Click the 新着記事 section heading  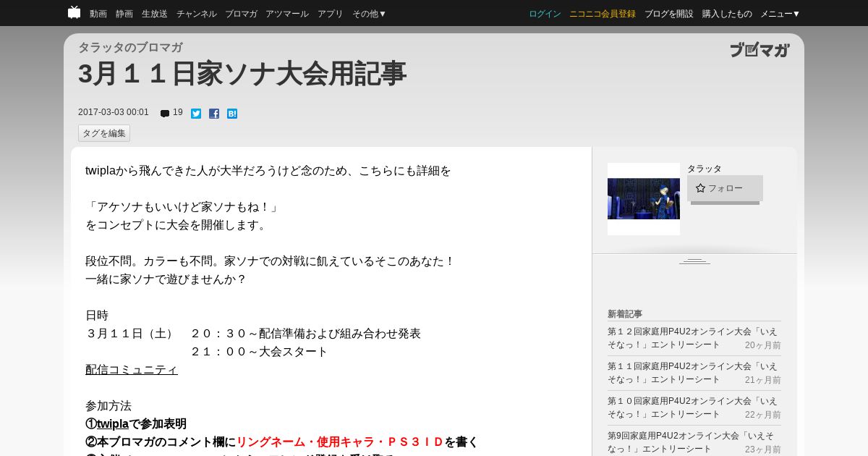point(625,314)
